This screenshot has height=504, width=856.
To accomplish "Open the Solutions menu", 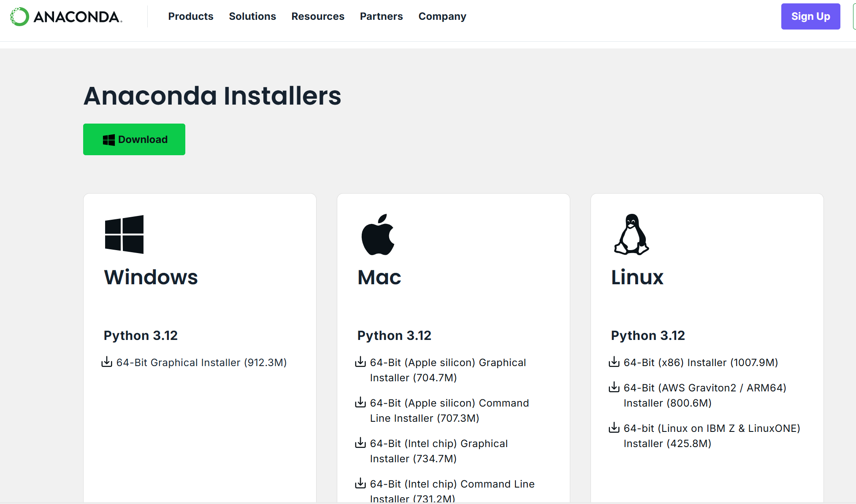I will tap(252, 16).
